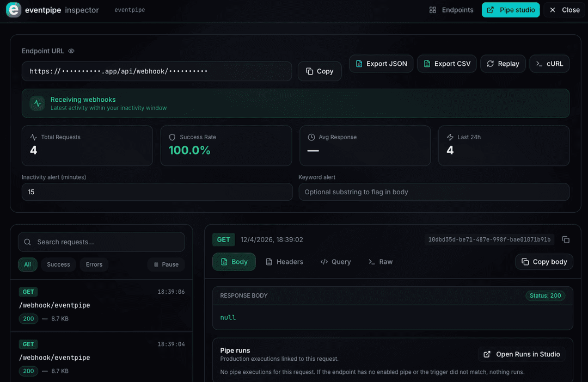Switch to the Raw tab
Image resolution: width=588 pixels, height=382 pixels.
pyautogui.click(x=380, y=262)
